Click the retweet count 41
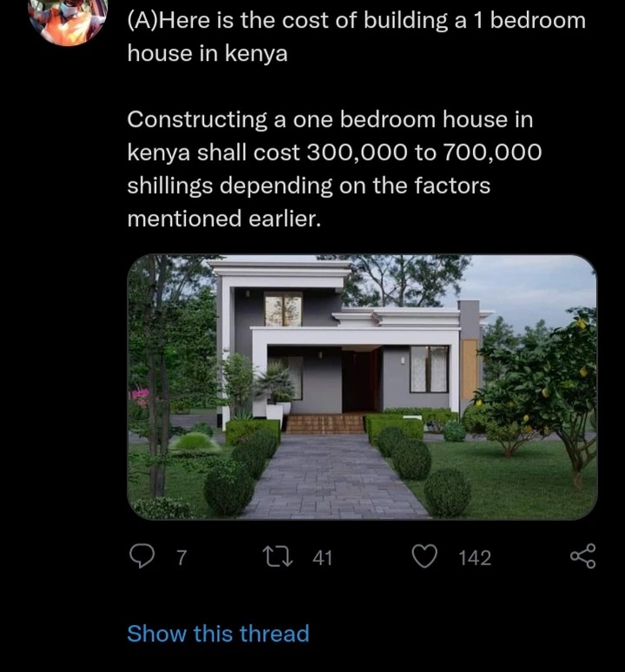This screenshot has width=625, height=672. click(322, 557)
